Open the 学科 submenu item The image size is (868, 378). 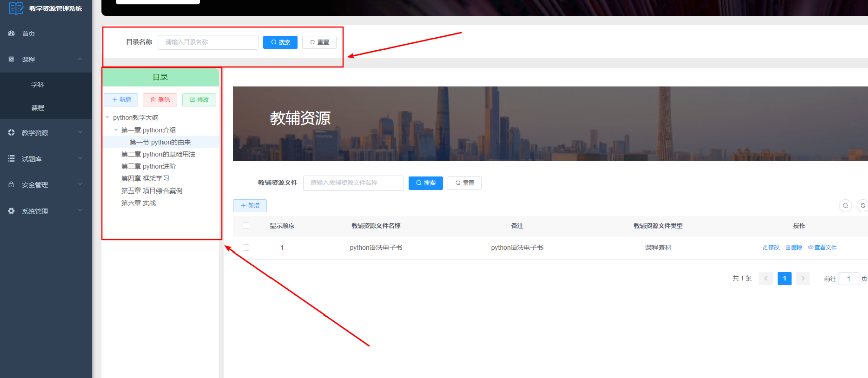46,85
